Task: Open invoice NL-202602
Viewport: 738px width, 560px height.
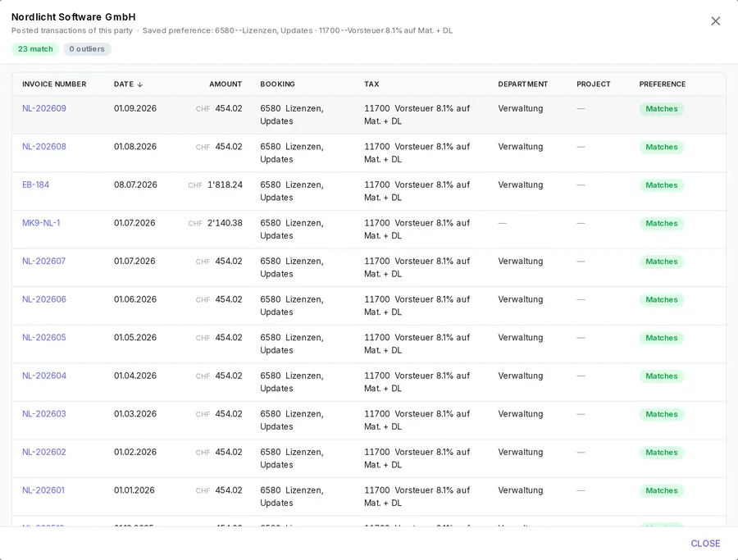Action: [44, 451]
